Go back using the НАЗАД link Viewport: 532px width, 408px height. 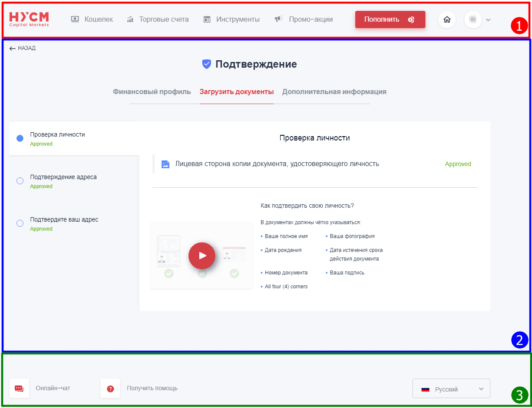point(23,48)
